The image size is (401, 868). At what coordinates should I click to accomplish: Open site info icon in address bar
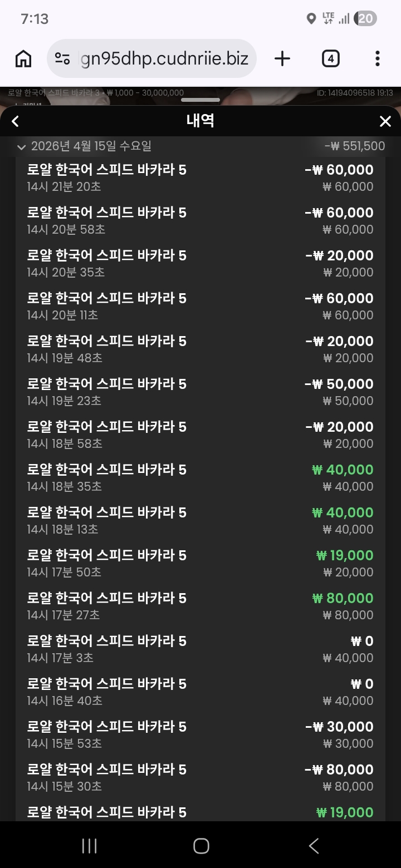coord(62,58)
